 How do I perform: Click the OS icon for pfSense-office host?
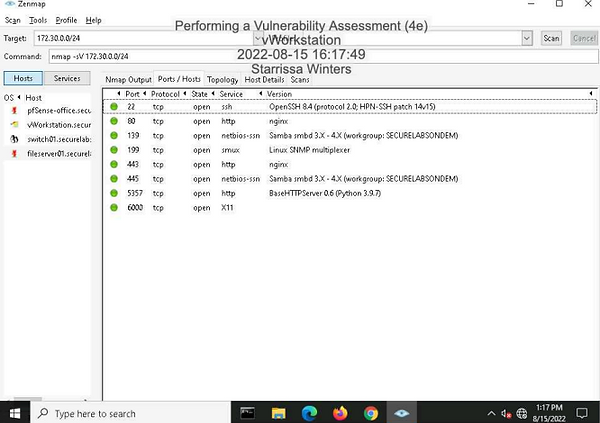(14, 111)
